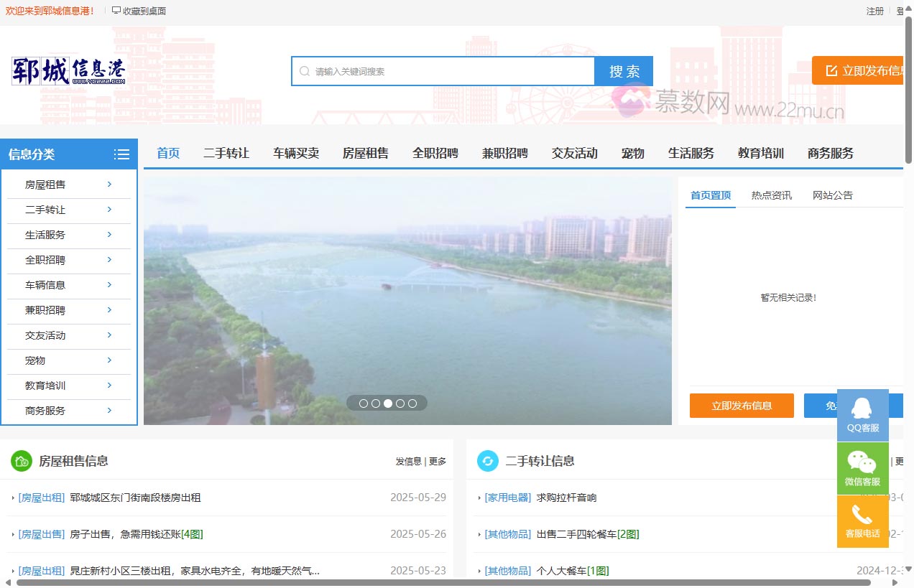Click the house icon beside 房屋租售信息
Image resolution: width=914 pixels, height=588 pixels.
coord(20,461)
